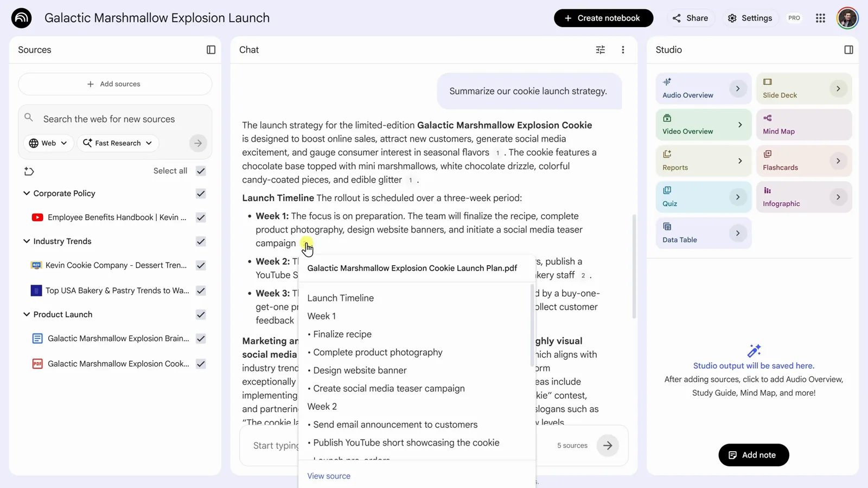This screenshot has height=488, width=868.
Task: Open Settings in top bar
Action: tap(750, 18)
